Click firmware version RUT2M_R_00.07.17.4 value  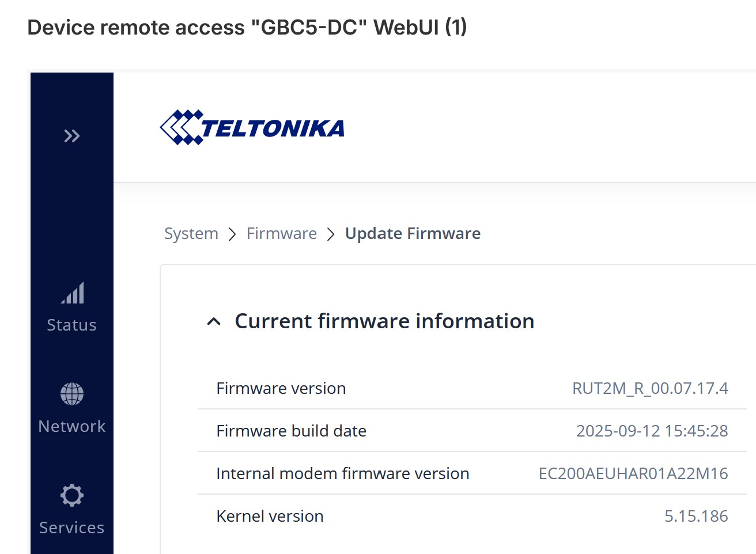(x=649, y=388)
